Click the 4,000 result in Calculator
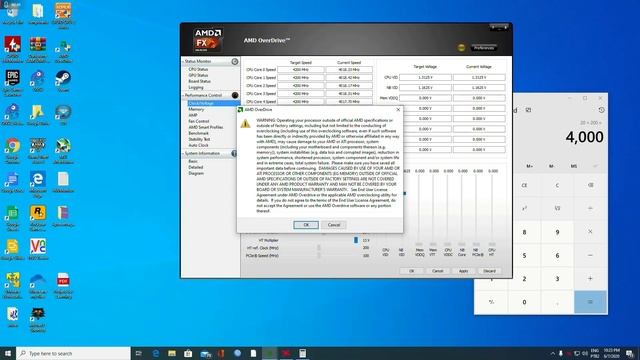Viewport: 640px width, 360px height. pyautogui.click(x=584, y=137)
